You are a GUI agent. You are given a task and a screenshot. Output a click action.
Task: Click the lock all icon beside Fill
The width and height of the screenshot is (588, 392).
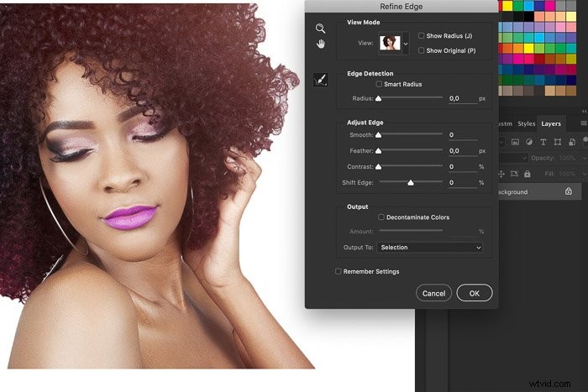528,174
